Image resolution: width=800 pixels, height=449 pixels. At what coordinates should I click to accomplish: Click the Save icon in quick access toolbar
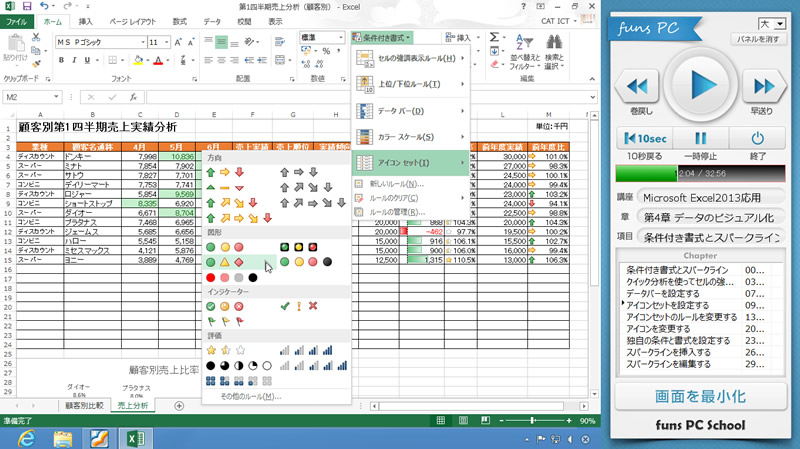point(27,7)
